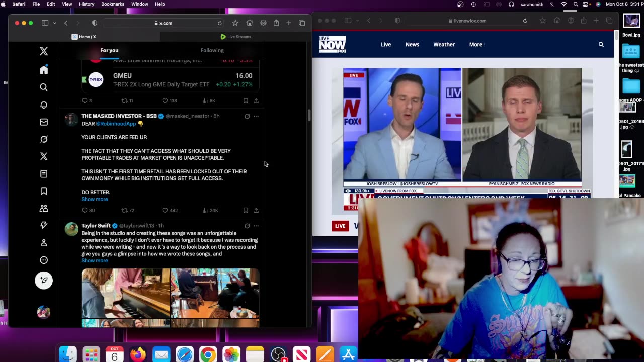This screenshot has width=644, height=362.
Task: Click the GMEU stock card row
Action: (170, 80)
